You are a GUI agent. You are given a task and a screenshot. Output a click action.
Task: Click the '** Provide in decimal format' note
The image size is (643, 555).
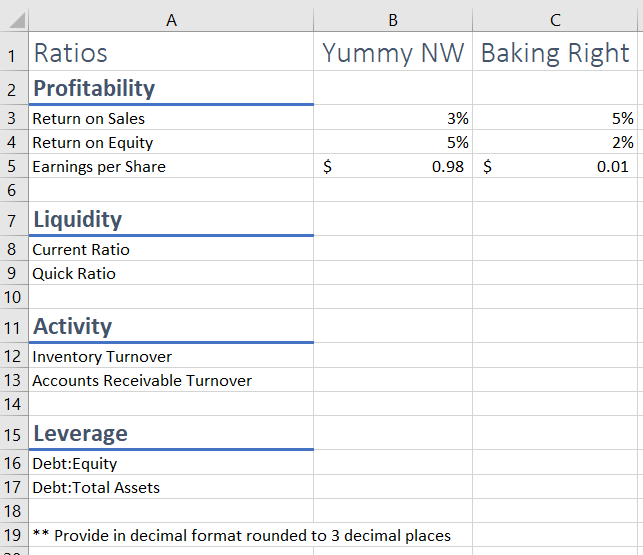[242, 535]
